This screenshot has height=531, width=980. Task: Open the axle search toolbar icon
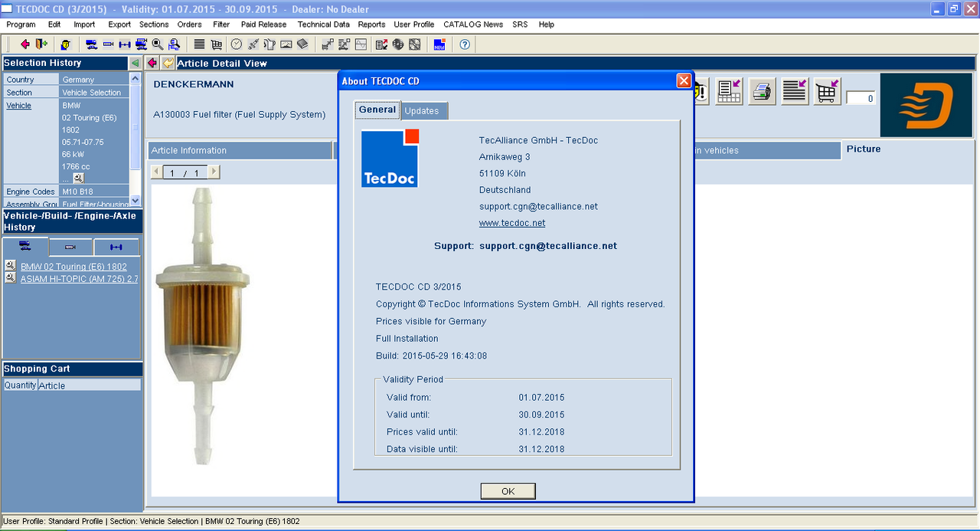click(x=125, y=44)
